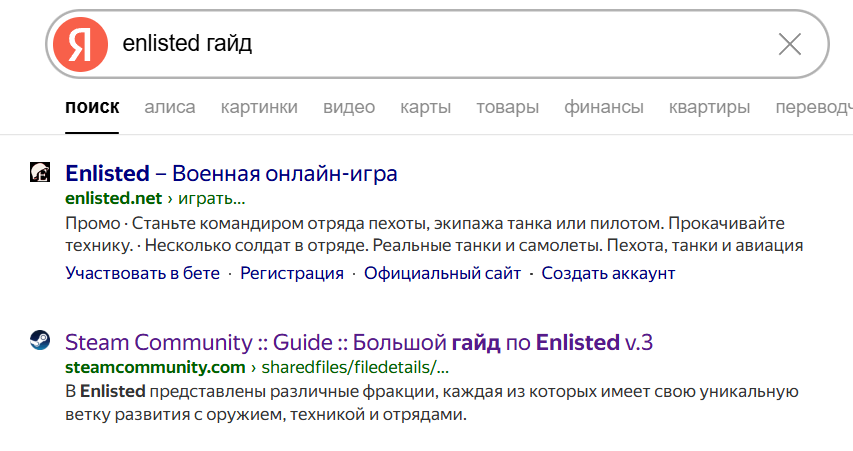853x451 pixels.
Task: Click the Enlisted site favicon
Action: point(40,173)
